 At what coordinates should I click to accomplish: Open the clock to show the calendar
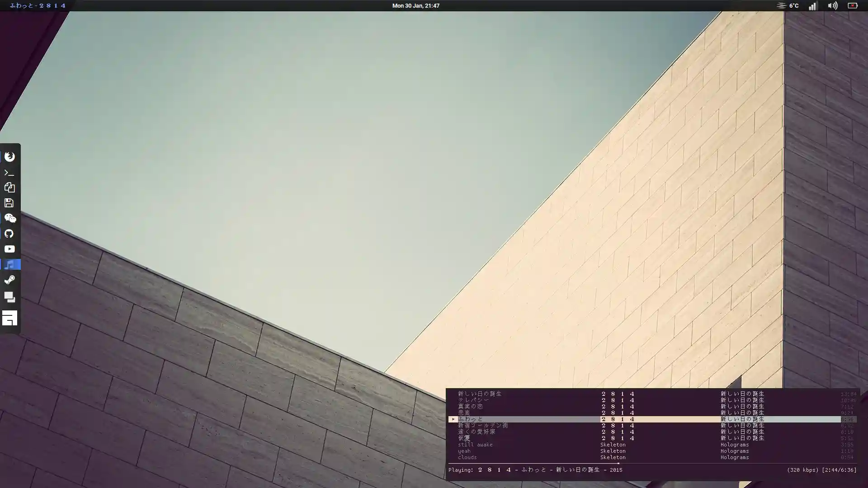pyautogui.click(x=415, y=6)
